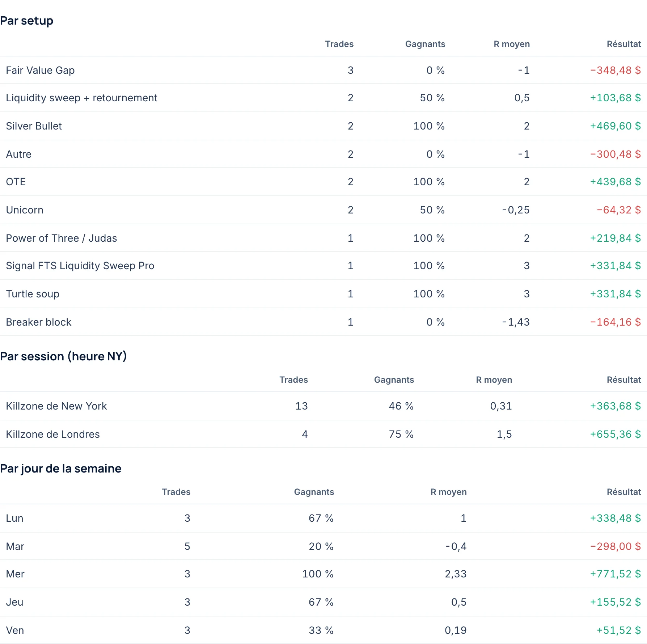Select the +439,68 $ result for OTE
This screenshot has height=644, width=647.
(616, 182)
